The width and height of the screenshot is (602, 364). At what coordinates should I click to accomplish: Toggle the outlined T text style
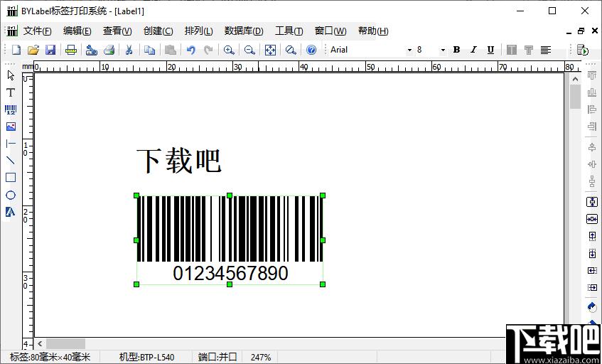[x=528, y=50]
